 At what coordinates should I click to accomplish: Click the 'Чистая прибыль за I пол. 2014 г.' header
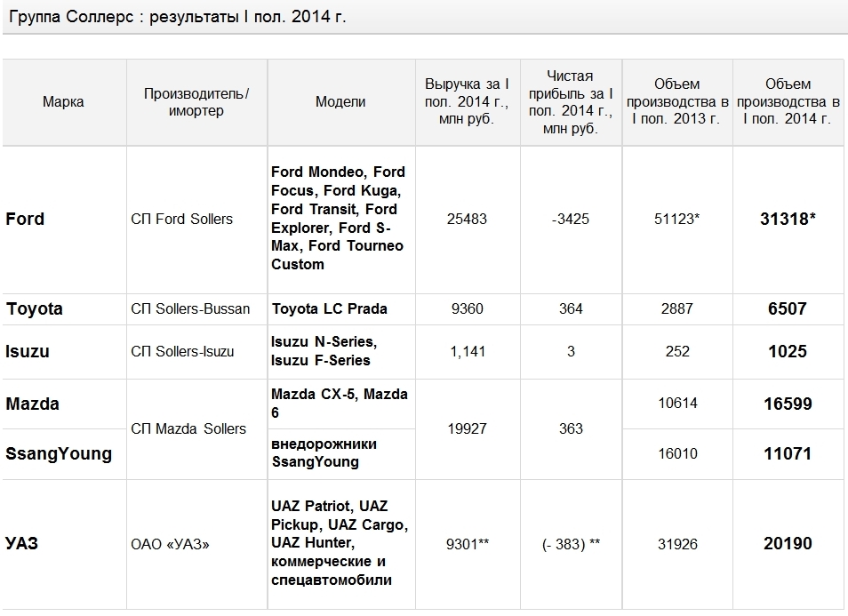coord(571,101)
